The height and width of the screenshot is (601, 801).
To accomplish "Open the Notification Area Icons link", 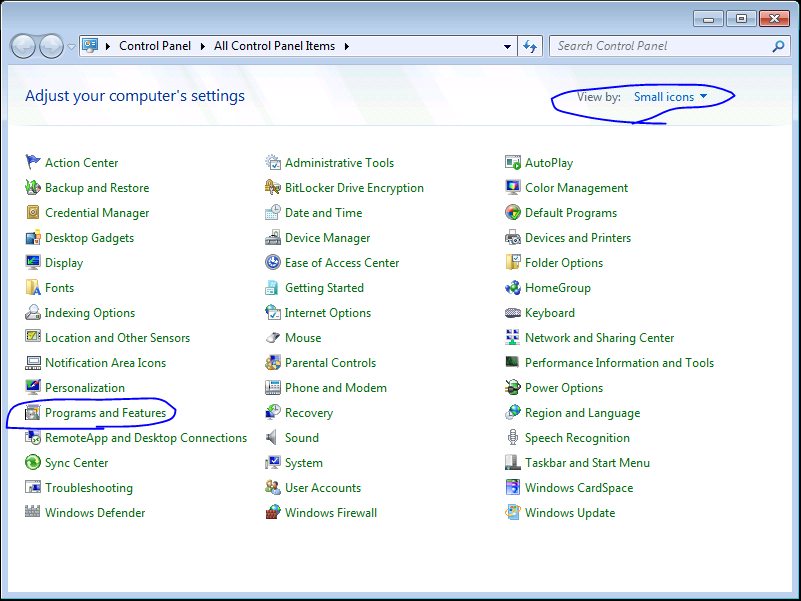I will [105, 363].
